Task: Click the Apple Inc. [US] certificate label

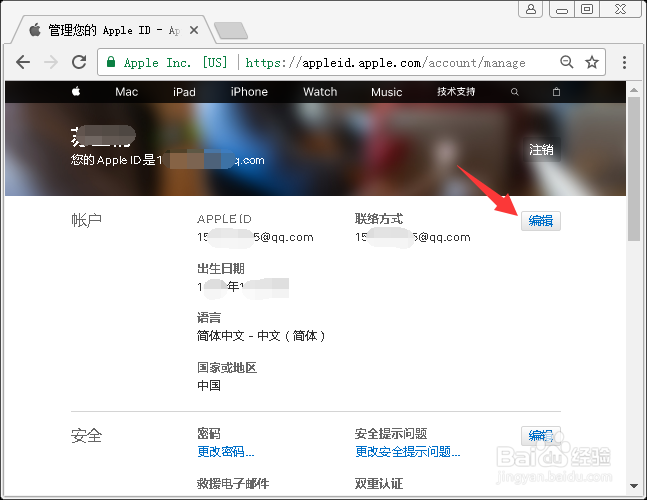Action: click(x=175, y=63)
